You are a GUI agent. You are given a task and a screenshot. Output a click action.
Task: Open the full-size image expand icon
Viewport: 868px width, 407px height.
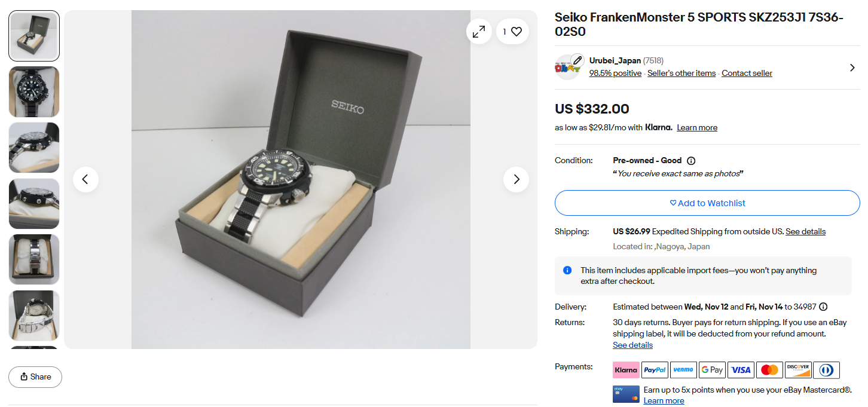pyautogui.click(x=479, y=32)
